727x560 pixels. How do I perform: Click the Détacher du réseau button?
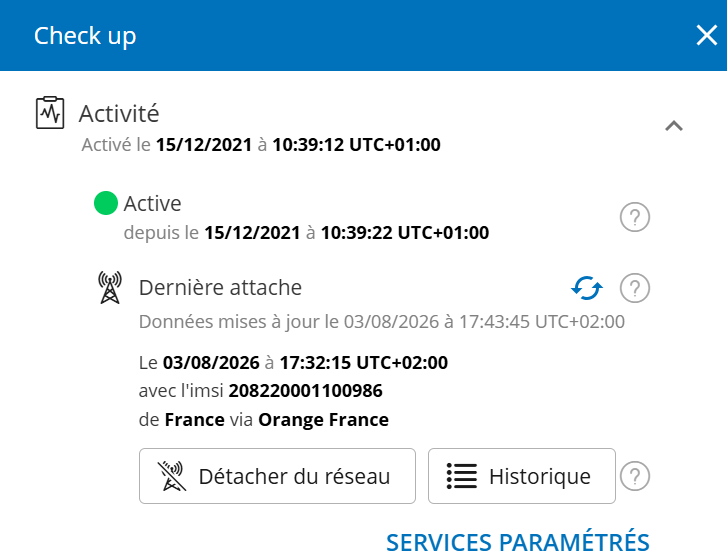click(277, 476)
